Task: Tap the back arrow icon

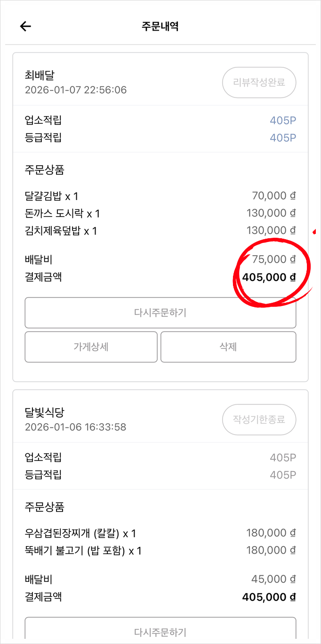Action: click(25, 26)
